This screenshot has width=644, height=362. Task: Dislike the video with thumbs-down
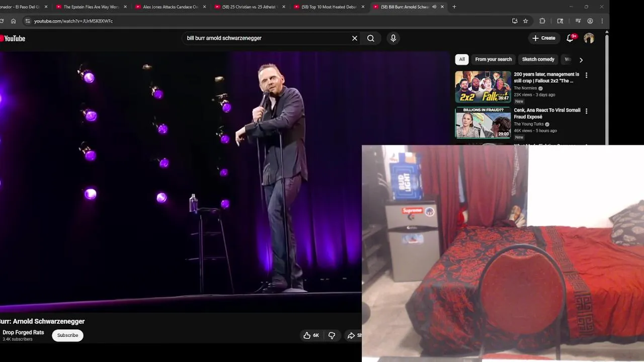coord(332,335)
